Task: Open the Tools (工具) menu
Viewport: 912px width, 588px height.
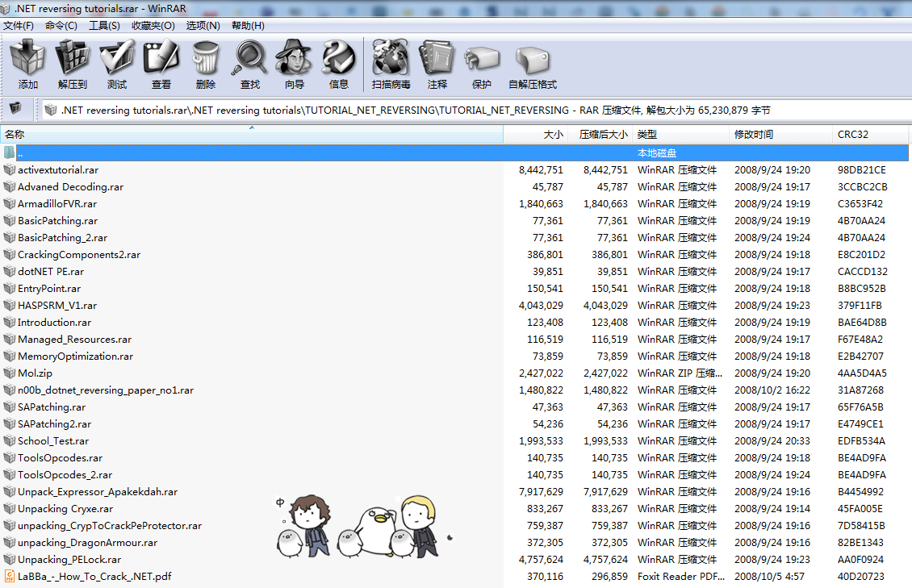Action: click(104, 26)
